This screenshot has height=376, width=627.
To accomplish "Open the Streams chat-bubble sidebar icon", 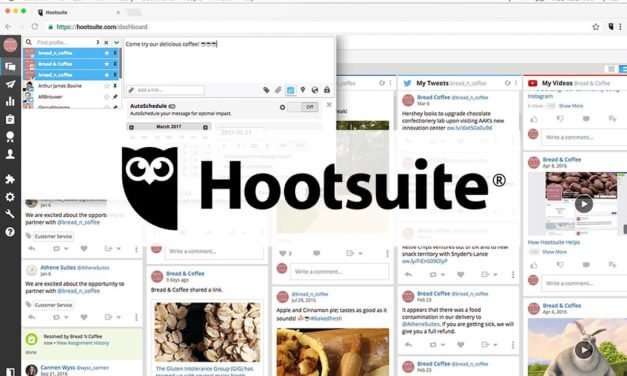I will pyautogui.click(x=10, y=66).
